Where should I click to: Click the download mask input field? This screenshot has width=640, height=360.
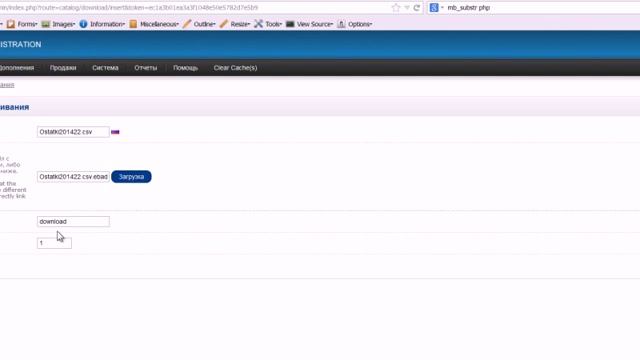pyautogui.click(x=73, y=221)
